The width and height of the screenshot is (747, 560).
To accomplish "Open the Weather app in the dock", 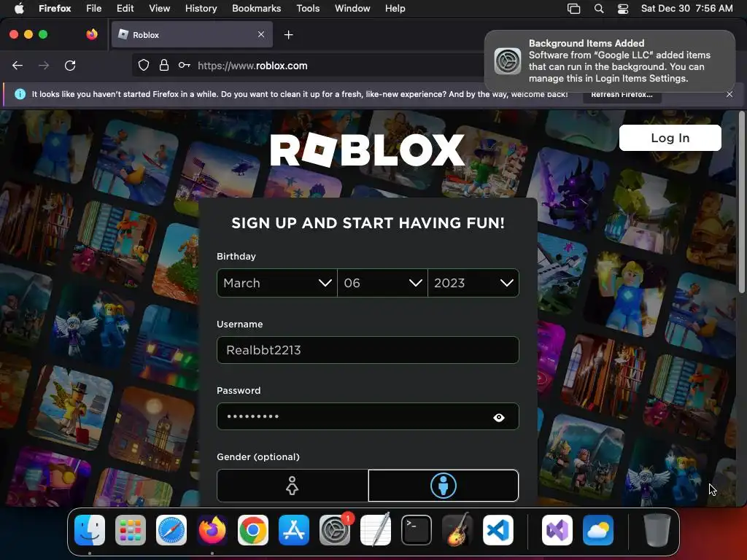I will coord(598,530).
